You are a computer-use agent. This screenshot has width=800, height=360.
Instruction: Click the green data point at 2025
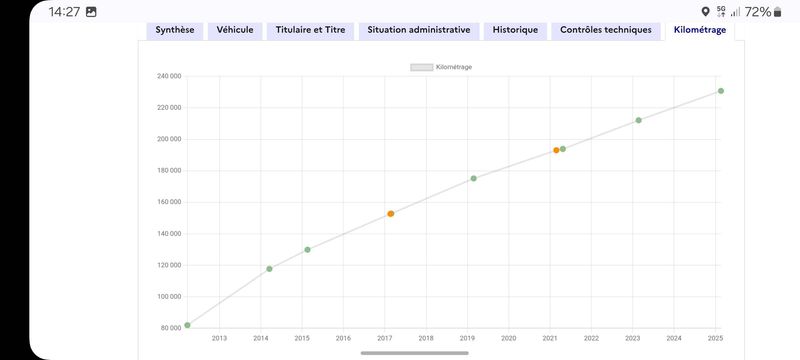click(x=721, y=91)
